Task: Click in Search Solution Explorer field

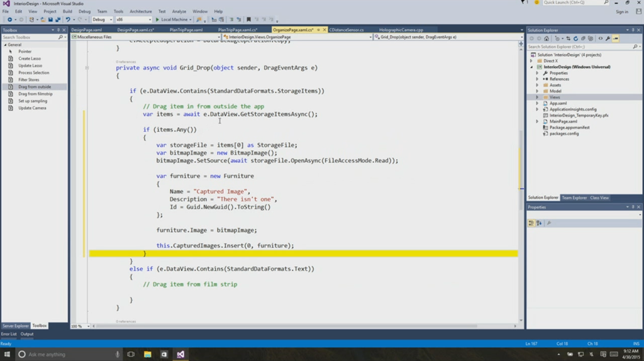Action: pos(579,47)
